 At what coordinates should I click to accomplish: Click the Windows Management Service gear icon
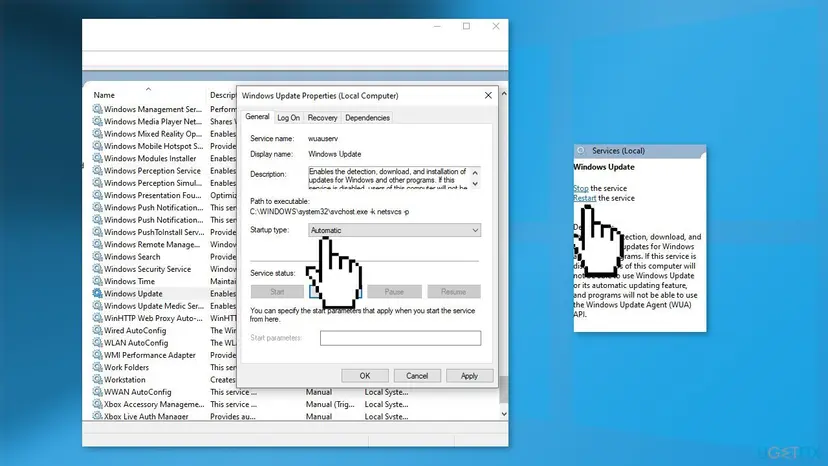pos(97,109)
